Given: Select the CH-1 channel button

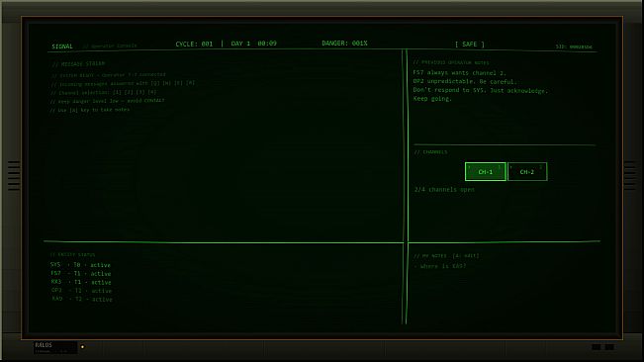Looking at the screenshot, I should (x=486, y=171).
